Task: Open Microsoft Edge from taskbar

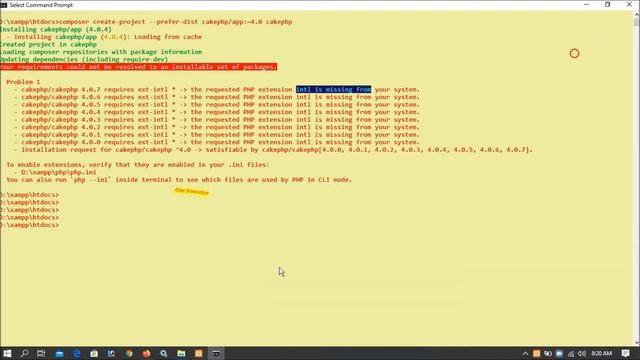Action: [x=76, y=353]
